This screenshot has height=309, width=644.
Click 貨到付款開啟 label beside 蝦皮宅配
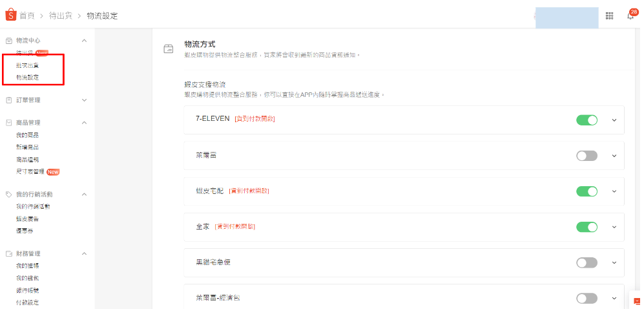(x=249, y=191)
